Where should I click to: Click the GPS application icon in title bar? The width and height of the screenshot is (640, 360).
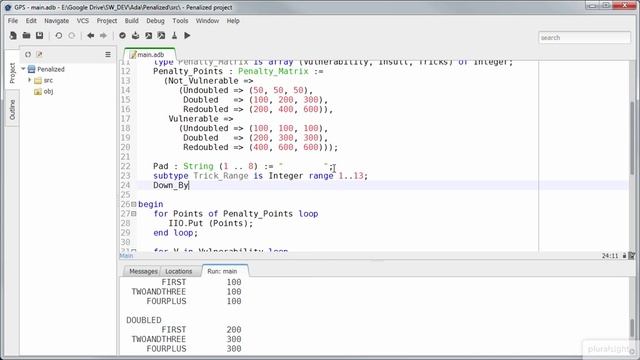(x=7, y=7)
